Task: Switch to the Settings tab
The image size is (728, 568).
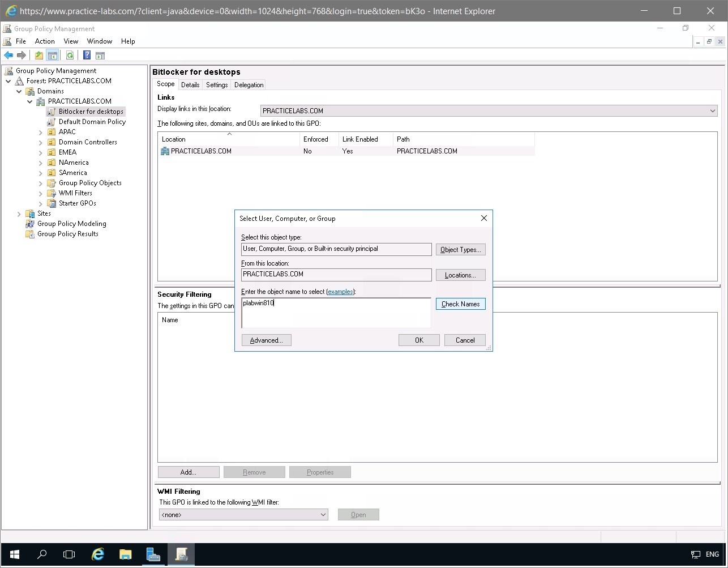Action: [216, 84]
